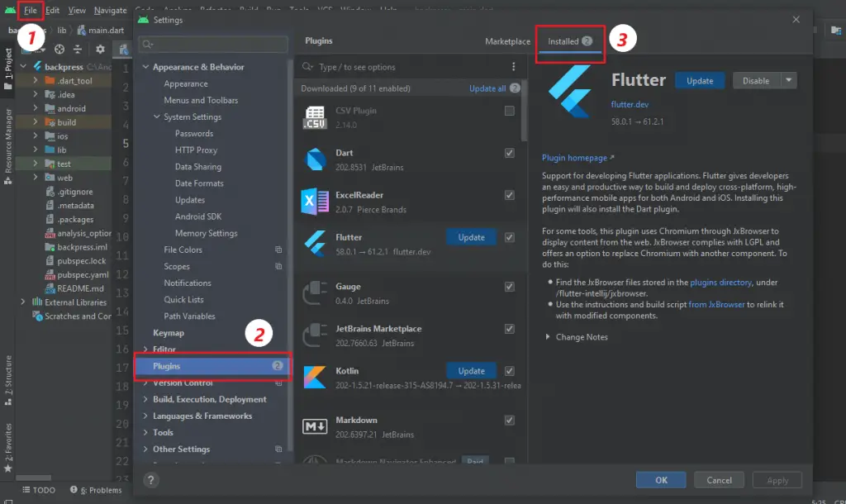Collapse the System Settings subgroup
Viewport: 846px width, 504px height.
156,116
